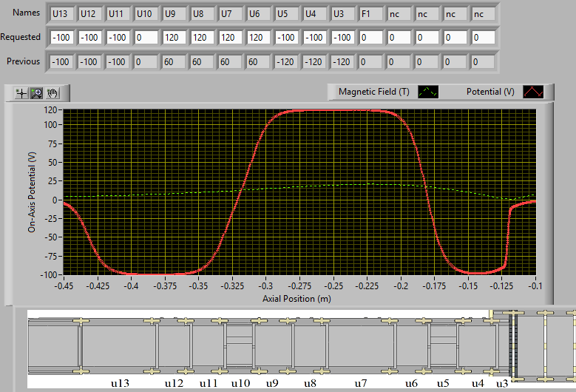576x392 pixels.
Task: Click the x-axis minimum label -0.45
Action: point(64,285)
